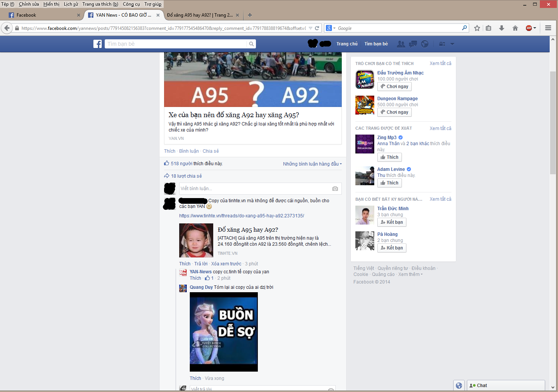Open the Chỉnh sửa menu
This screenshot has height=392, width=558.
29,4
